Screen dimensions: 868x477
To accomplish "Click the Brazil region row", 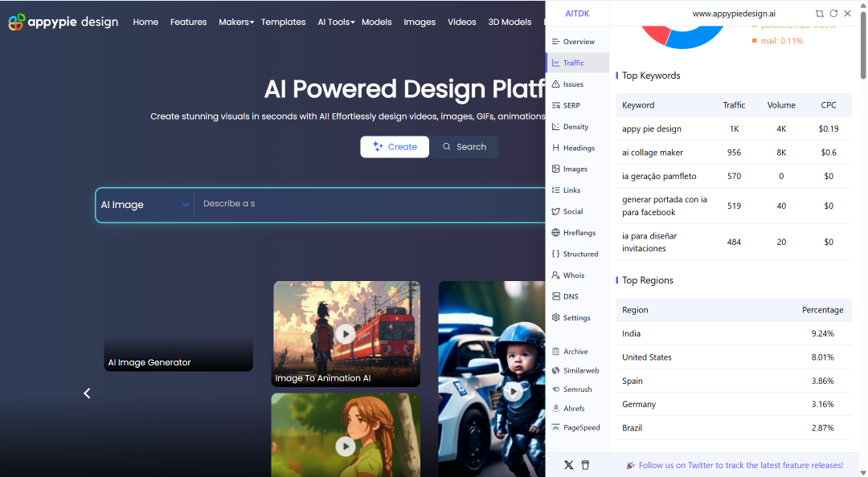I will [734, 428].
